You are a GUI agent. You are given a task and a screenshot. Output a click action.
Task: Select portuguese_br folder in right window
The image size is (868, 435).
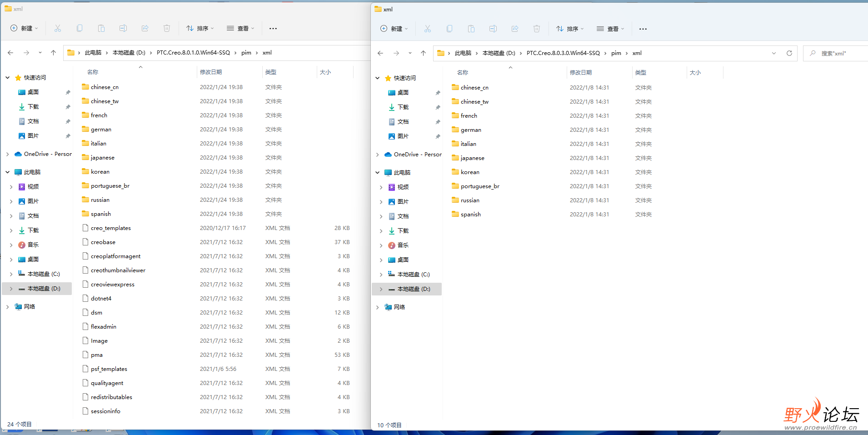(480, 186)
